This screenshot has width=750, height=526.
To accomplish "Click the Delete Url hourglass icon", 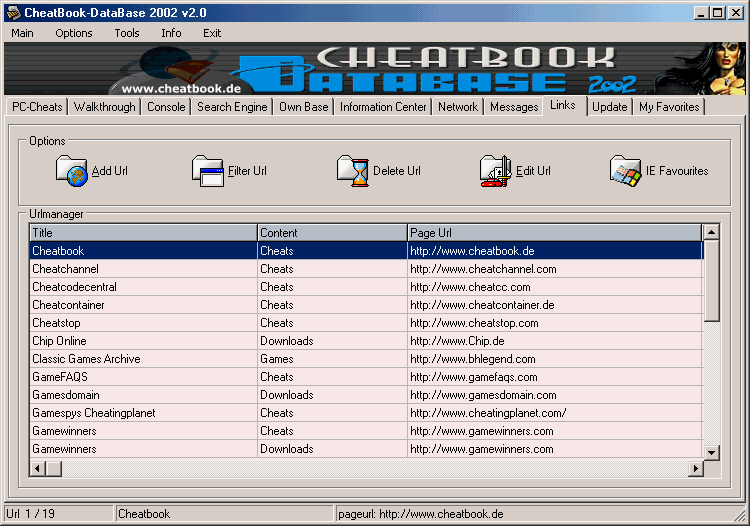I will pos(353,171).
